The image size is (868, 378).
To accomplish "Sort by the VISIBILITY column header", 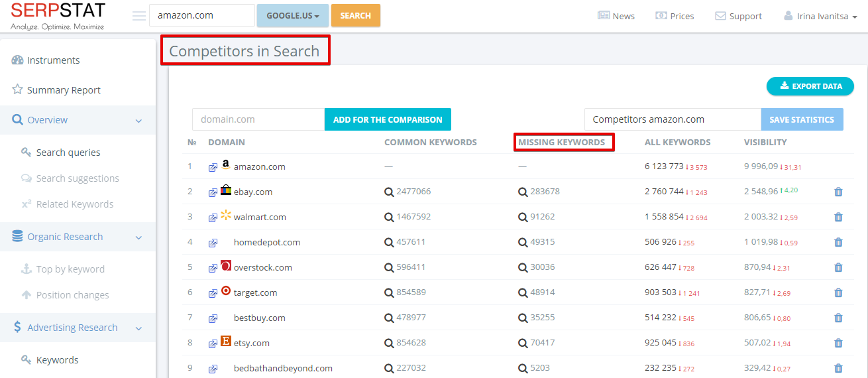I will pos(765,142).
